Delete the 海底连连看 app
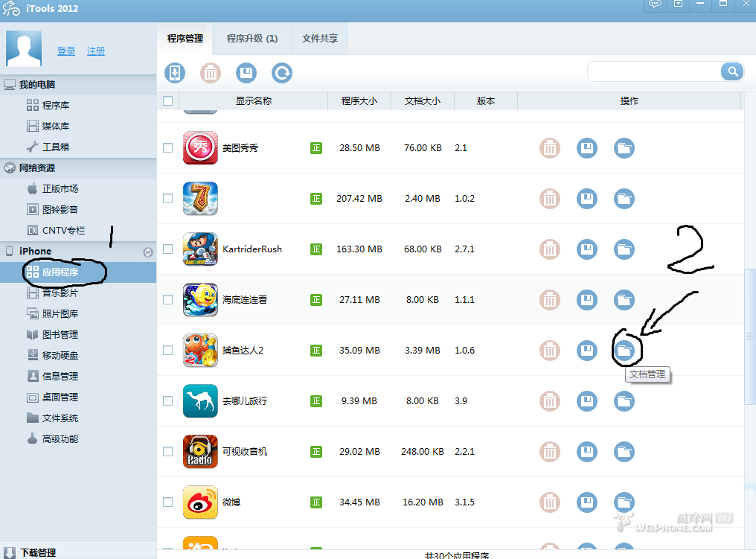The width and height of the screenshot is (756, 559). tap(550, 300)
